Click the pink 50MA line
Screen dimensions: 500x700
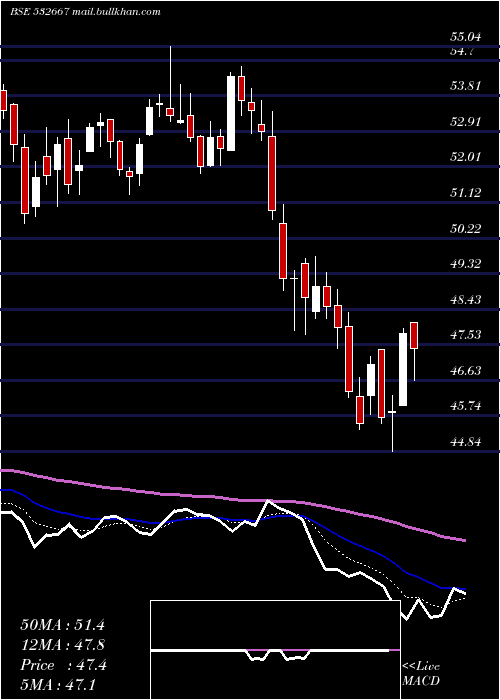[x=232, y=499]
